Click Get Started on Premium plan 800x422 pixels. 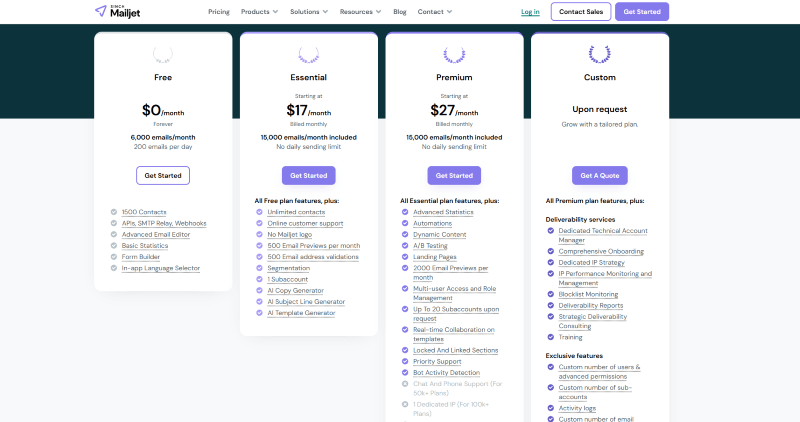point(454,176)
